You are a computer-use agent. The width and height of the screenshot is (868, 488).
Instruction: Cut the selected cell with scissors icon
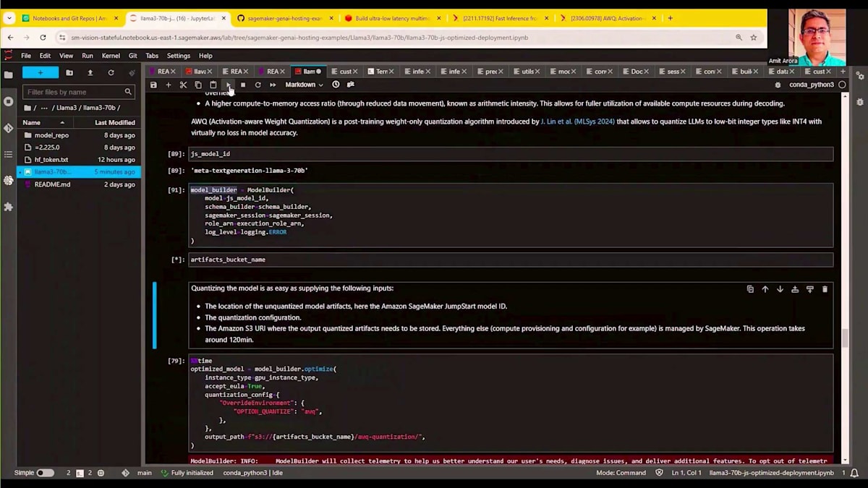[183, 85]
